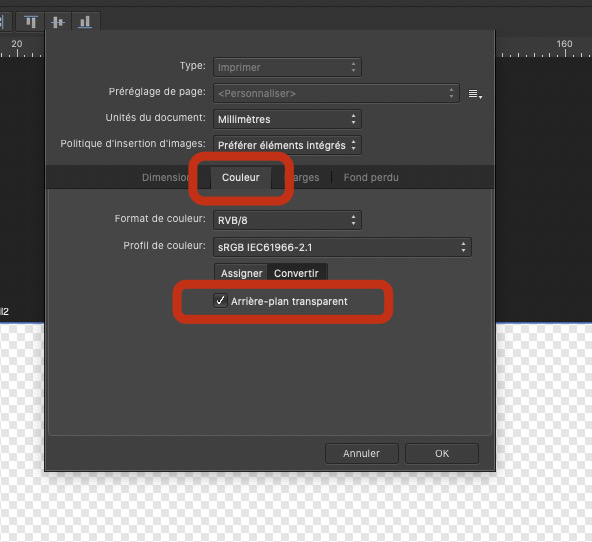Open the Format de couleur dropdown
This screenshot has width=592, height=542.
pyautogui.click(x=287, y=220)
